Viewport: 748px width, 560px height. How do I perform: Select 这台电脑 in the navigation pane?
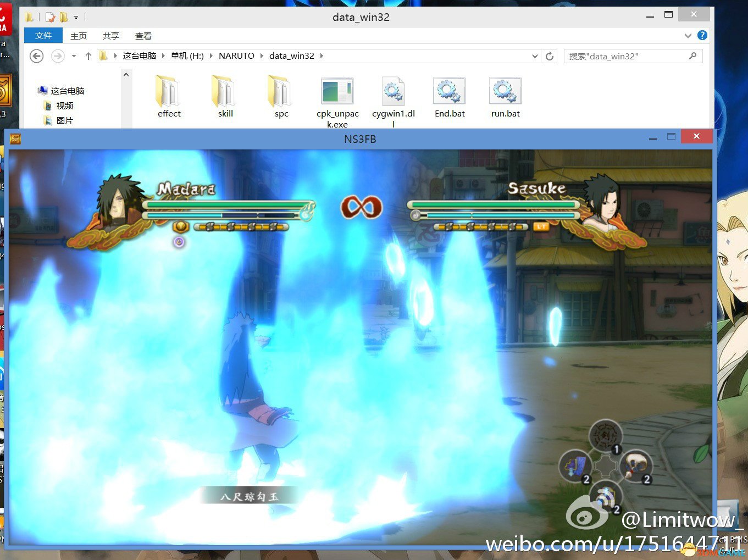click(x=67, y=91)
